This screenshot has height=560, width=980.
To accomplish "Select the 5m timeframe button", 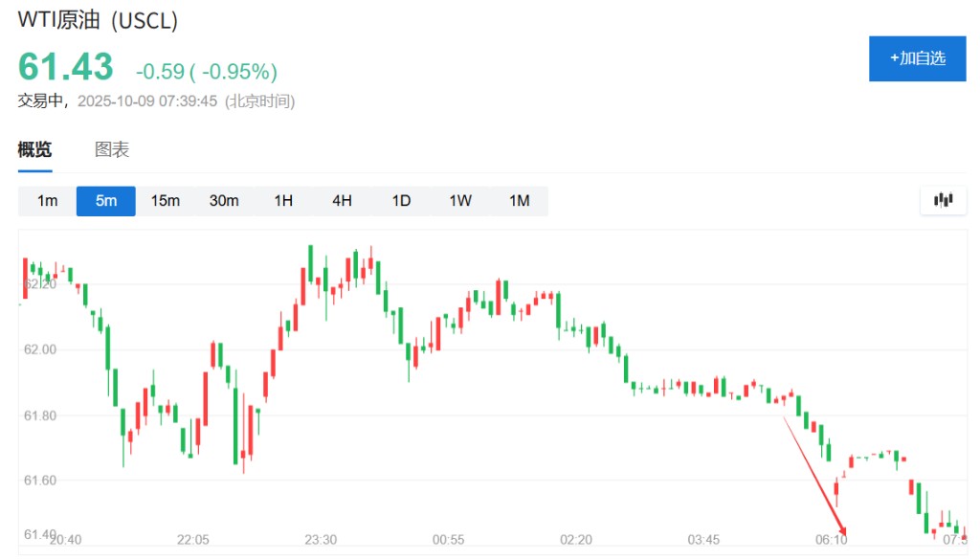I will [x=106, y=201].
